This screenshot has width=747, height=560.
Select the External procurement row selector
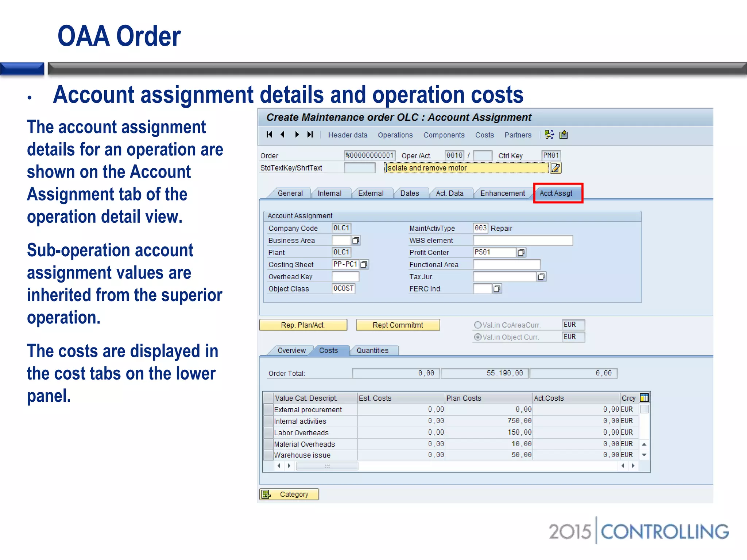click(268, 409)
